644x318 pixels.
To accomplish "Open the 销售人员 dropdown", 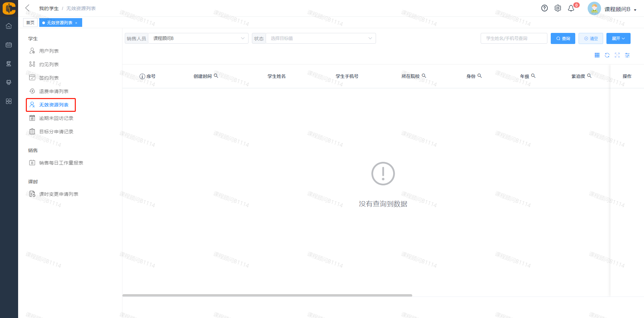I will [198, 38].
